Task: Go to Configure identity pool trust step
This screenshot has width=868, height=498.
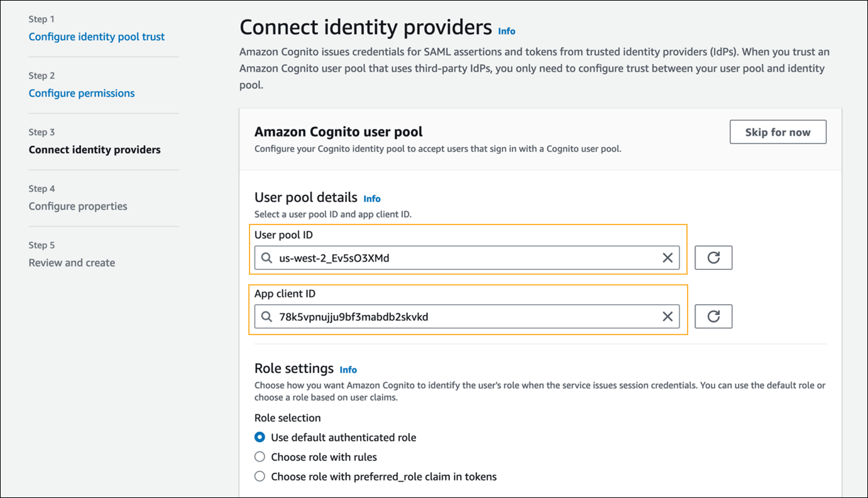Action: point(97,36)
